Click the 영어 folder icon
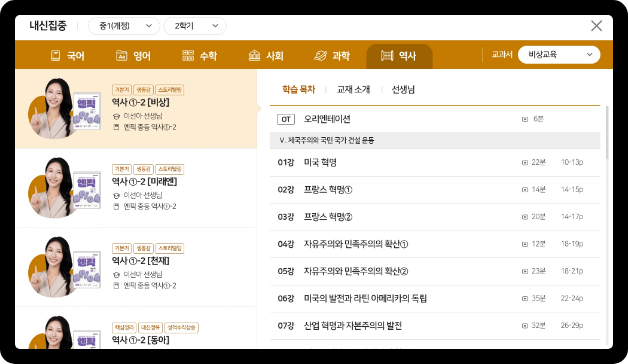 [121, 55]
